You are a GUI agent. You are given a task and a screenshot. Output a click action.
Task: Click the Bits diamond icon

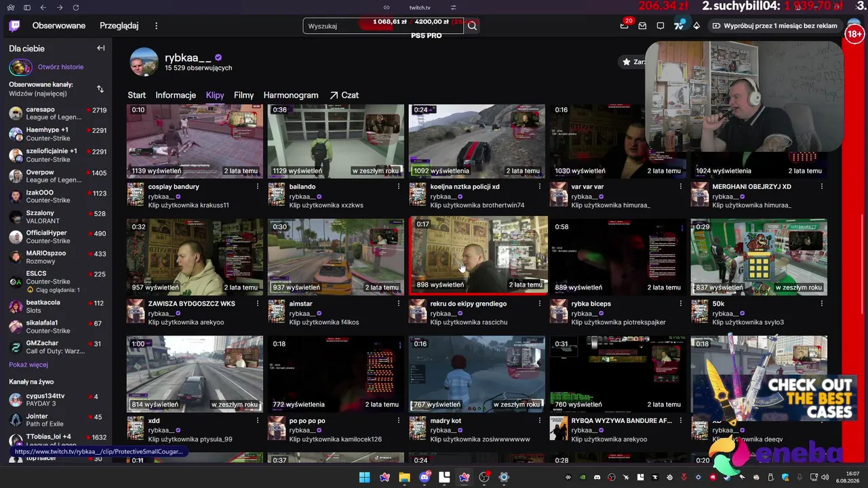696,26
